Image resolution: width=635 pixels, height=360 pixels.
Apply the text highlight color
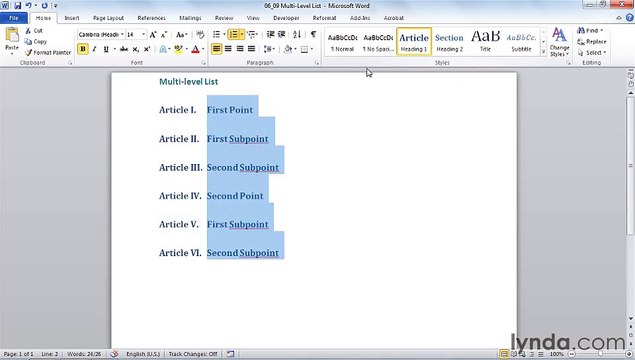pos(180,49)
